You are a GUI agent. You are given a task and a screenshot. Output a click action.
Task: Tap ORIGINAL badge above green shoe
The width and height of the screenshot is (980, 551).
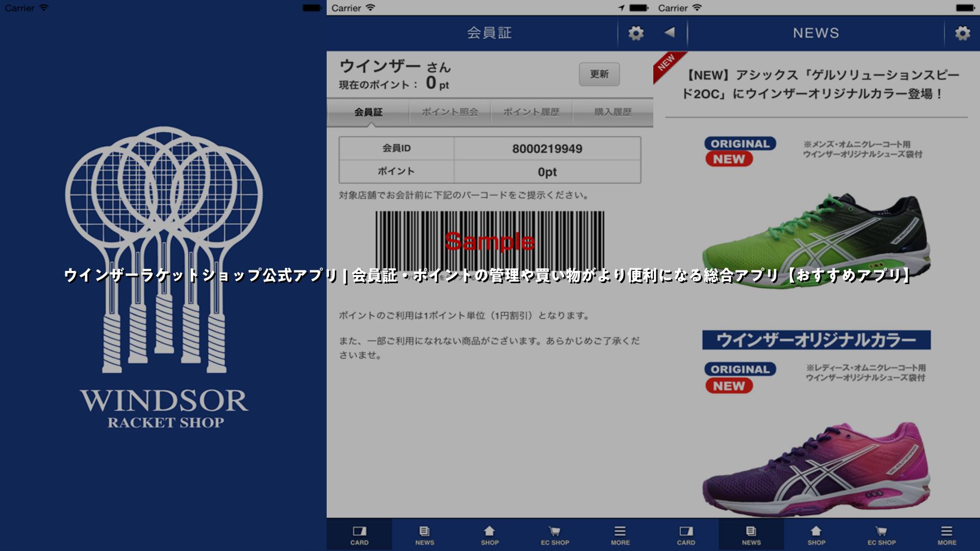tap(740, 144)
